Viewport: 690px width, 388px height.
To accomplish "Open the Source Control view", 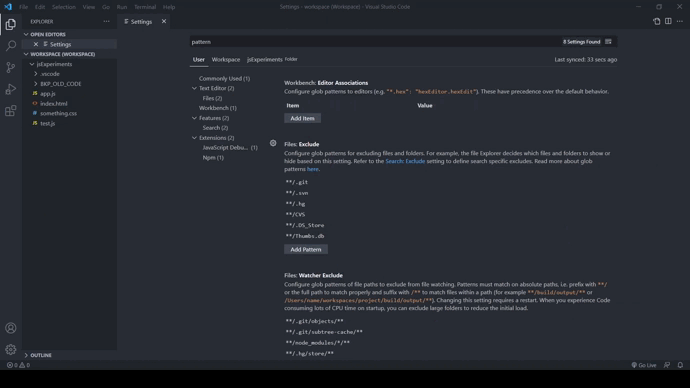I will click(x=11, y=67).
